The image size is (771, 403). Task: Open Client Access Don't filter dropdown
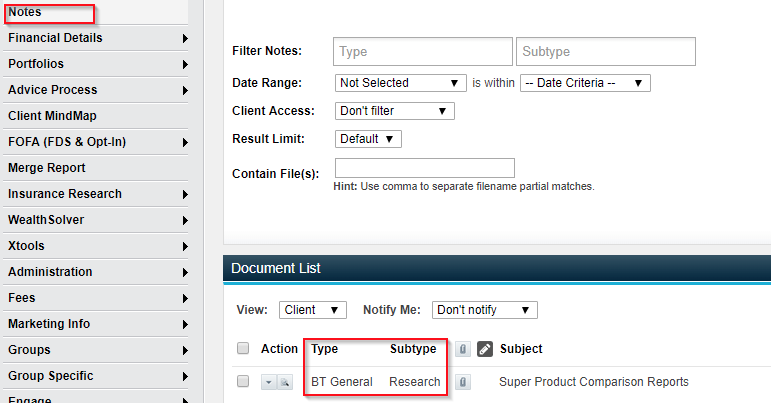[394, 111]
